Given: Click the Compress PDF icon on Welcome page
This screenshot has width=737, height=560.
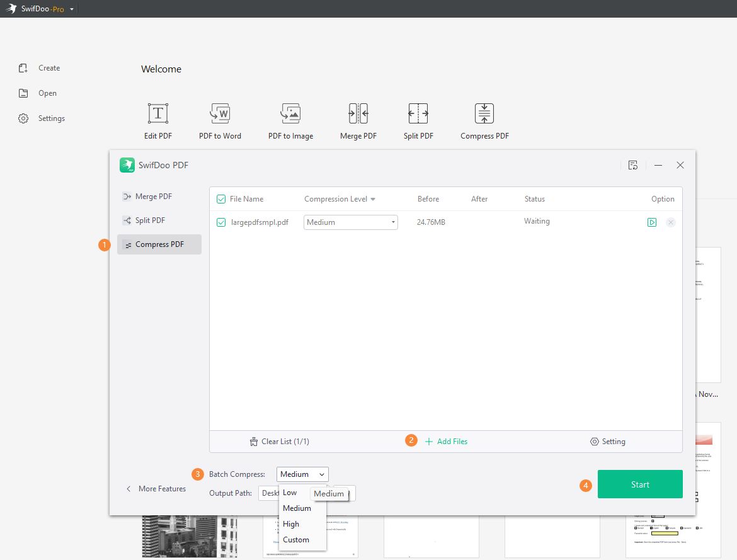Looking at the screenshot, I should click(x=484, y=113).
